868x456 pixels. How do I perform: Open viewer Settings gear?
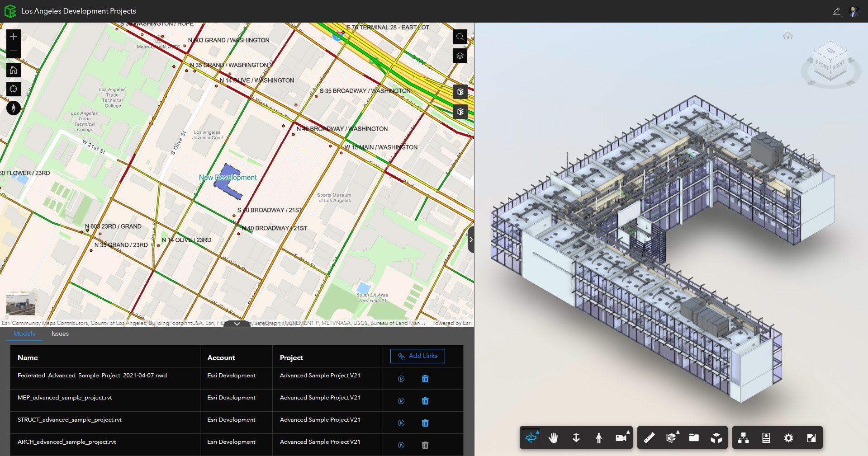point(788,437)
